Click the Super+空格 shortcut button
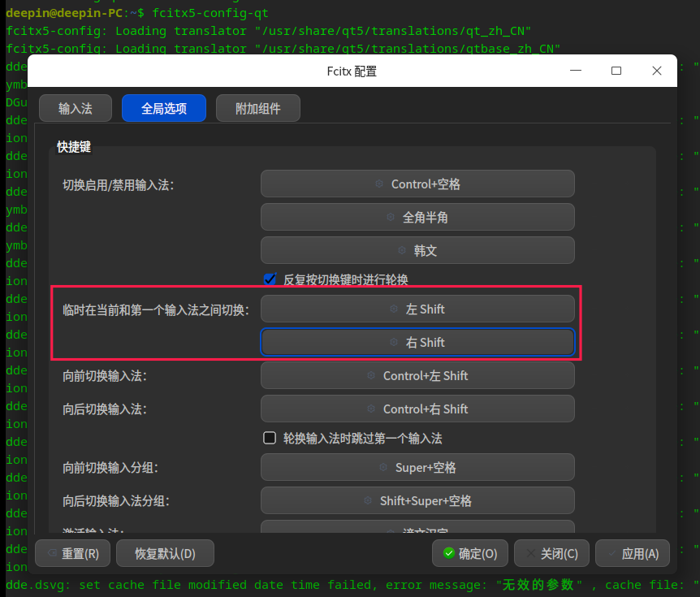This screenshot has height=597, width=700. (417, 467)
